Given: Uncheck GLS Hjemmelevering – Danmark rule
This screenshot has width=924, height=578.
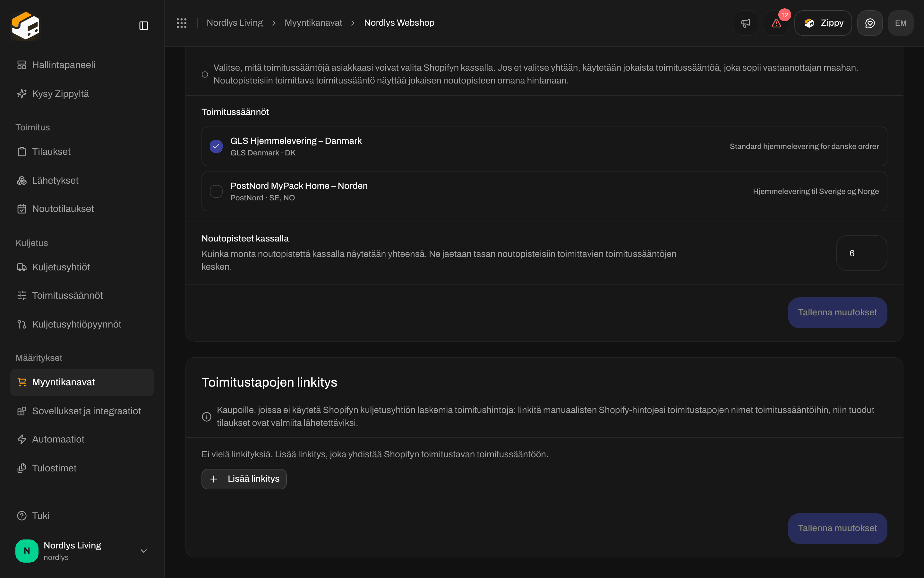Looking at the screenshot, I should (216, 146).
